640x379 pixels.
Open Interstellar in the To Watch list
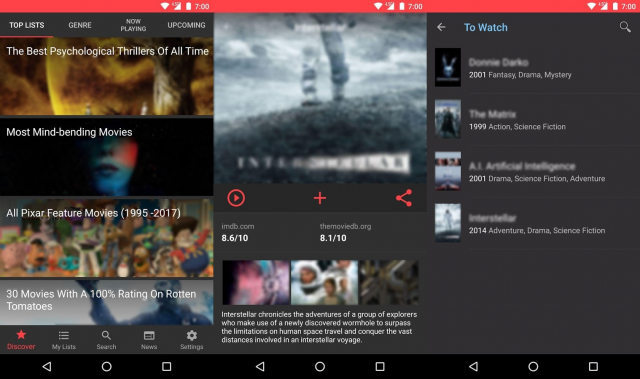click(x=533, y=223)
